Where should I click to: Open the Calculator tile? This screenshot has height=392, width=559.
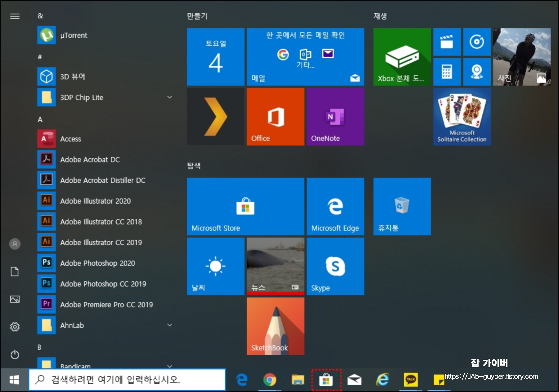click(447, 72)
